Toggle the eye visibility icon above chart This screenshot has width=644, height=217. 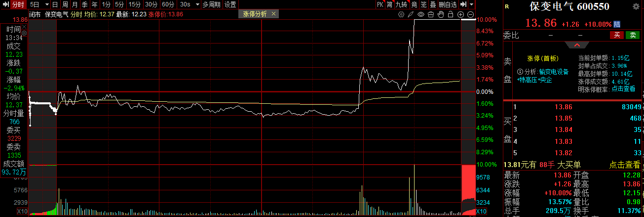[x=421, y=14]
